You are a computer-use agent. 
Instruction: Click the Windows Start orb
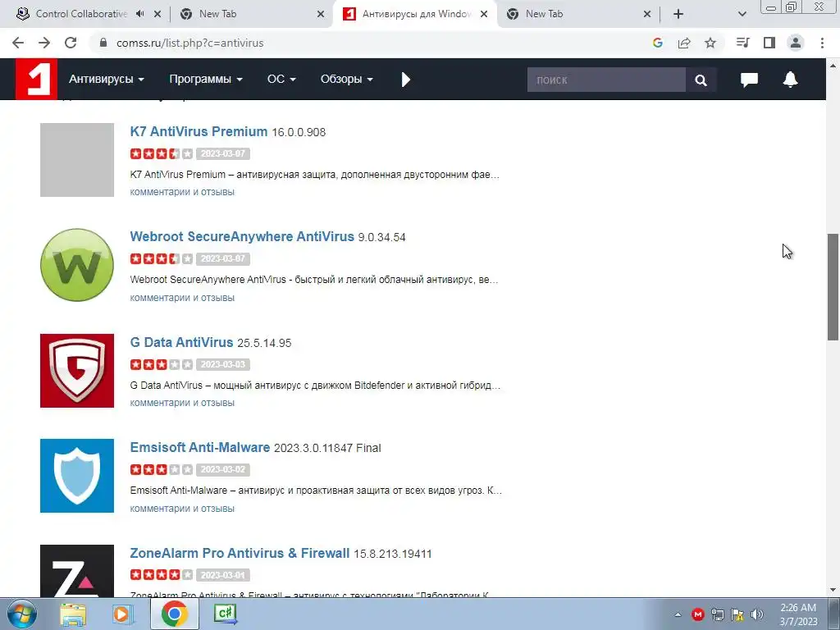pyautogui.click(x=22, y=614)
